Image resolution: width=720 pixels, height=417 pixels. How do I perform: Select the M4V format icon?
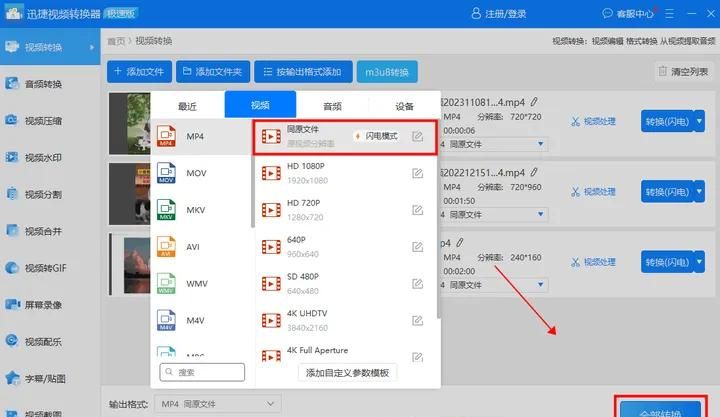(166, 320)
